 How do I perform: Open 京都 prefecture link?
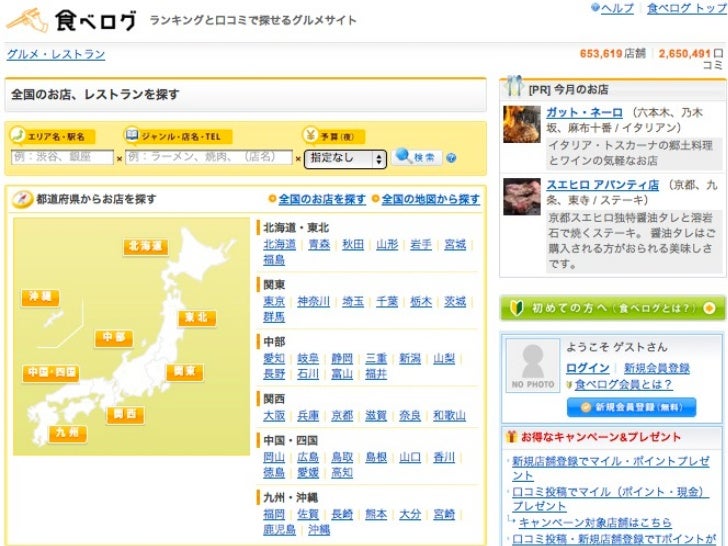[342, 416]
